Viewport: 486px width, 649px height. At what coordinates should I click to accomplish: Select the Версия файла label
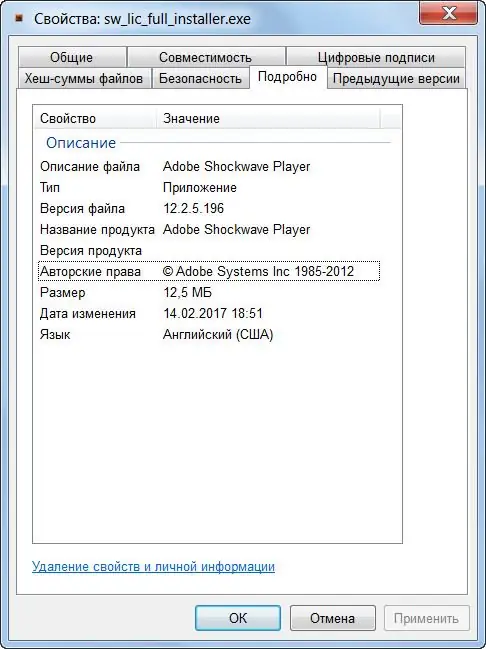(82, 209)
